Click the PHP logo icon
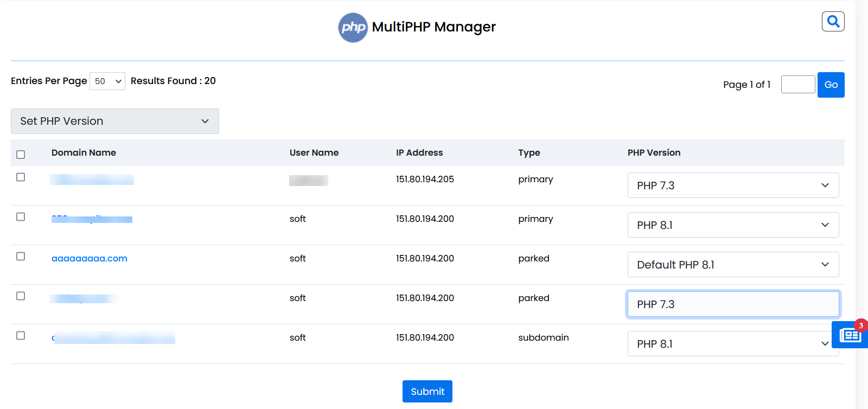The height and width of the screenshot is (409, 868). tap(353, 28)
